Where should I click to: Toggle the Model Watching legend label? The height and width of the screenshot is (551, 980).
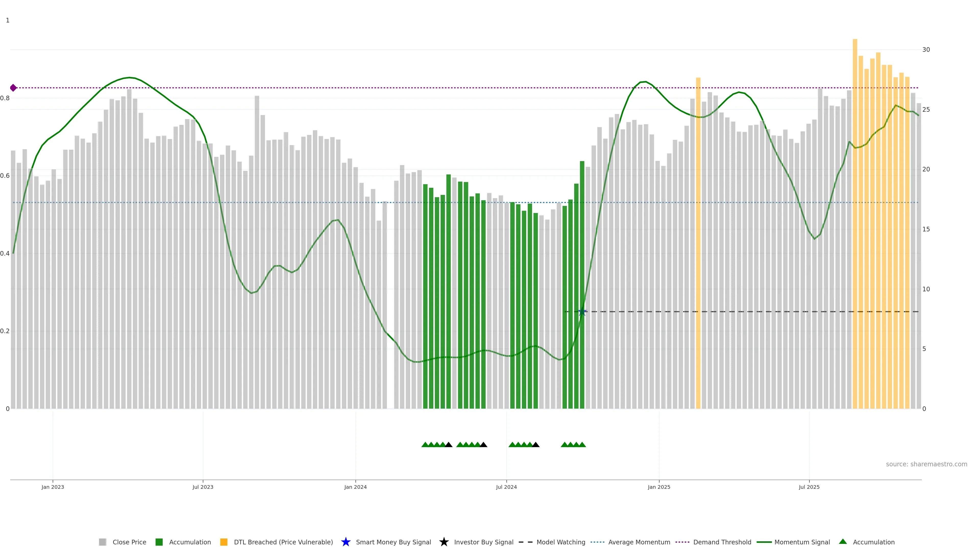click(x=561, y=542)
